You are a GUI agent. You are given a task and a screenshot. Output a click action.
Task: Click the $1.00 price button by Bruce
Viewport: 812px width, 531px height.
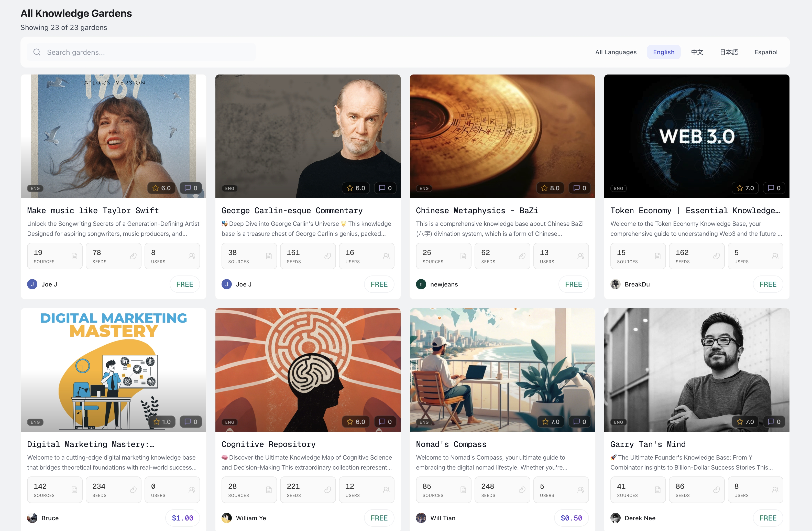182,518
